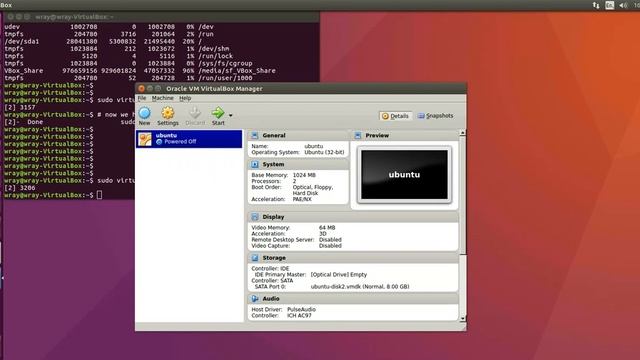The height and width of the screenshot is (360, 640).
Task: Open the Help menu
Action: [185, 98]
